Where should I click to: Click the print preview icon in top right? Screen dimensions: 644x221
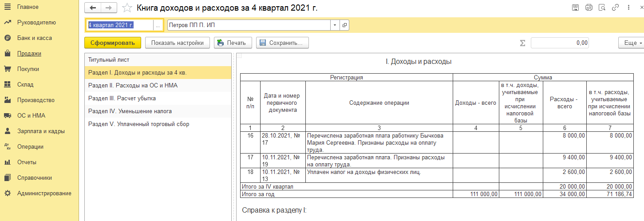pos(602,8)
